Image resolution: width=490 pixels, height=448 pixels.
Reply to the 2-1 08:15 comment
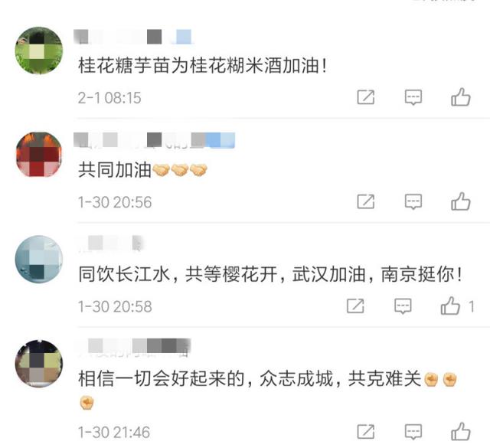tap(413, 97)
